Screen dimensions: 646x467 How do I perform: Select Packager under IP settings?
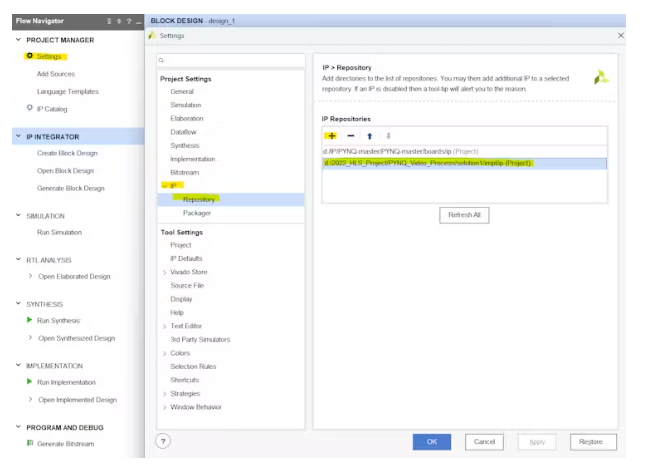(x=196, y=213)
